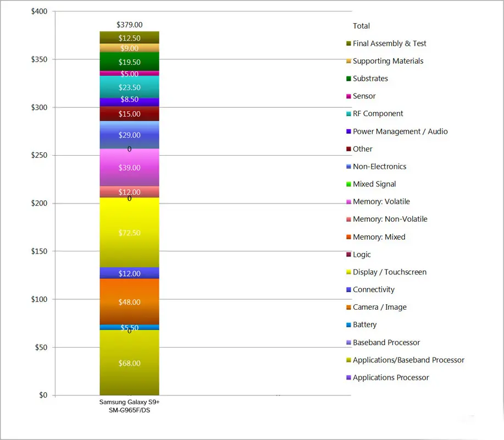Image resolution: width=504 pixels, height=440 pixels.
Task: Click the $48.00 Camera bar segment
Action: point(129,302)
